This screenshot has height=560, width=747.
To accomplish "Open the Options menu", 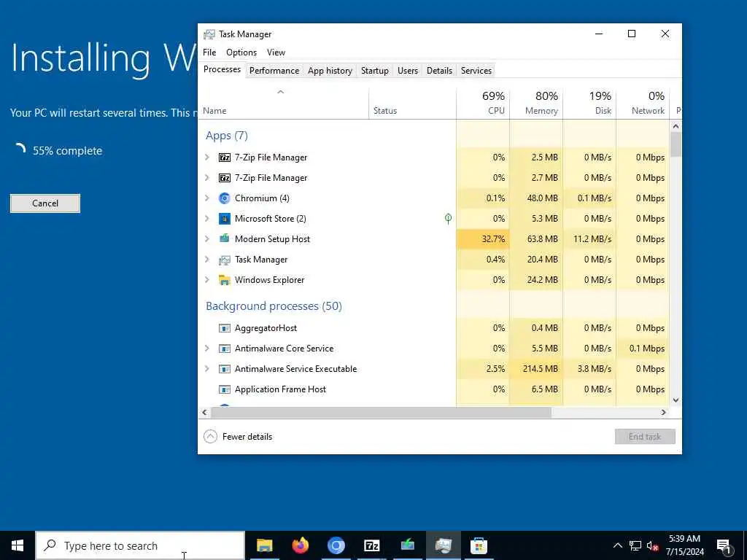I will click(241, 52).
